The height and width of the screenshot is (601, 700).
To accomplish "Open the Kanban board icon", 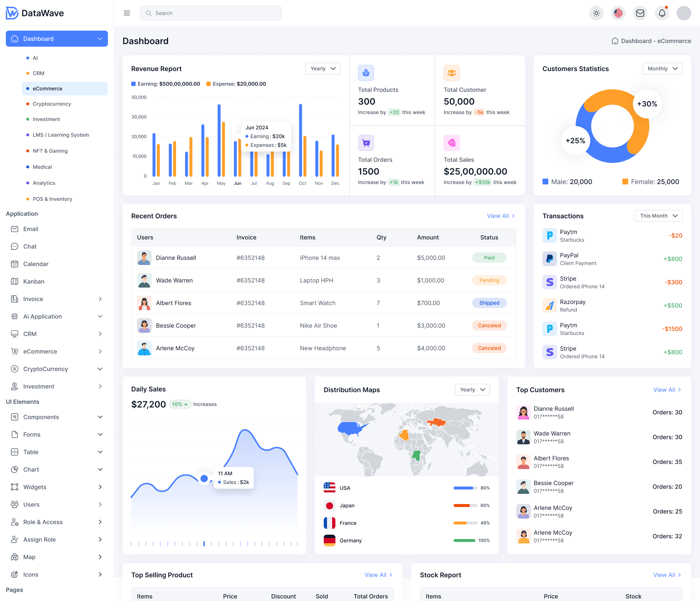I will (x=15, y=281).
